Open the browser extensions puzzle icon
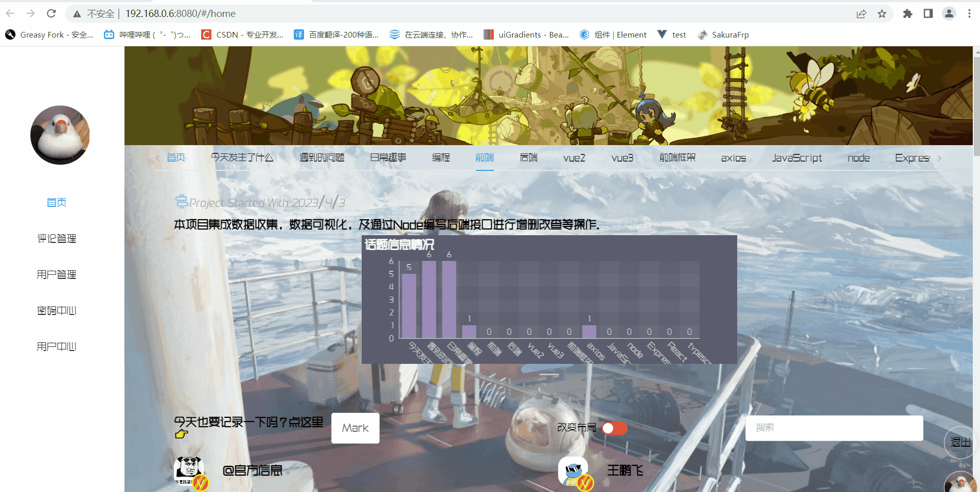The width and height of the screenshot is (980, 492). coord(907,14)
